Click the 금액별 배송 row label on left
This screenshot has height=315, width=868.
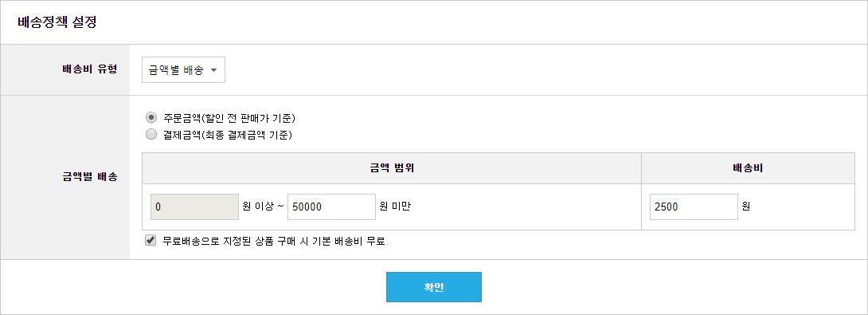(90, 178)
